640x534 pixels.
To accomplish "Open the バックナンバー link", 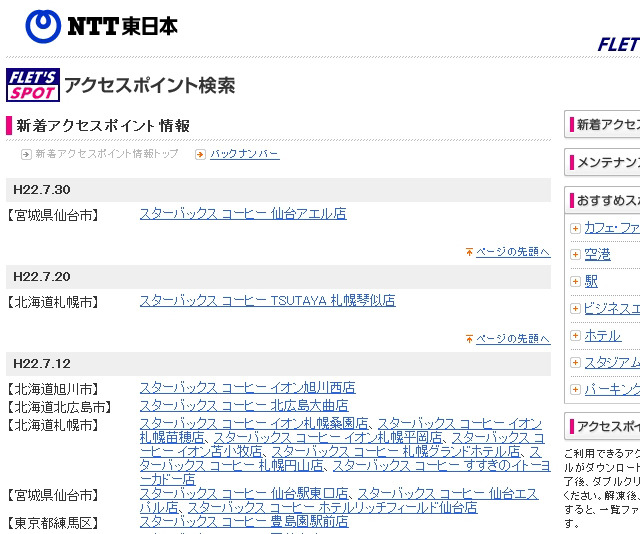I will pos(245,154).
